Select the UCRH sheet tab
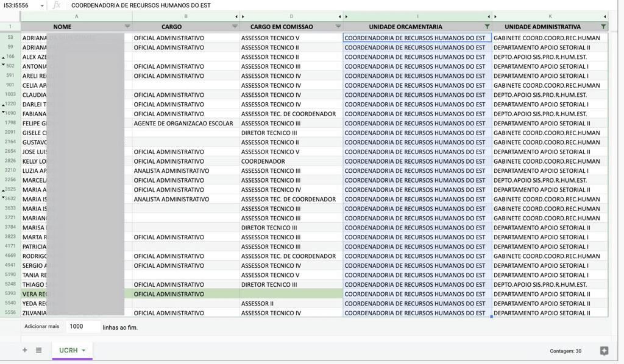The image size is (624, 364). (68, 351)
